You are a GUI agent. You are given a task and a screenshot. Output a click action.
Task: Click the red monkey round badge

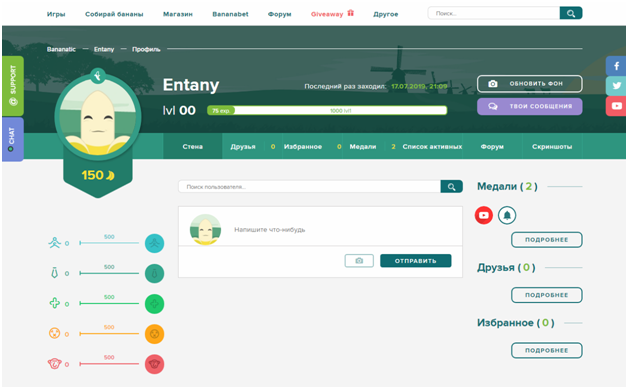click(x=155, y=364)
